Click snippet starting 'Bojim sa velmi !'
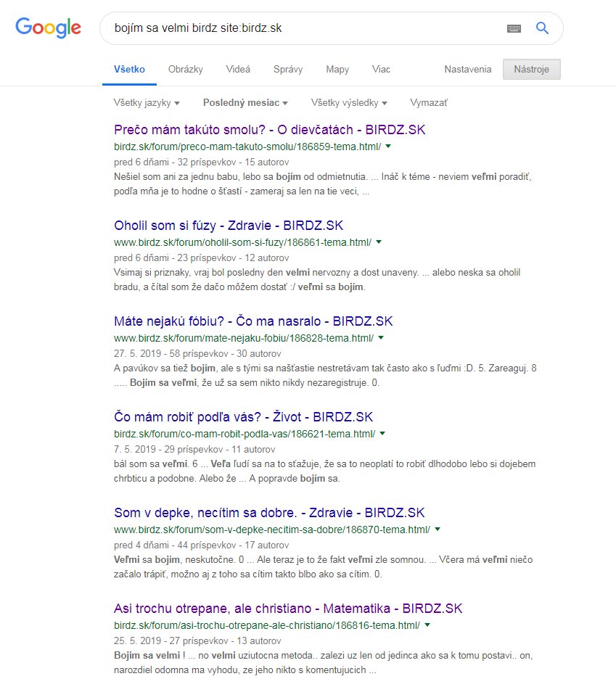 323,663
